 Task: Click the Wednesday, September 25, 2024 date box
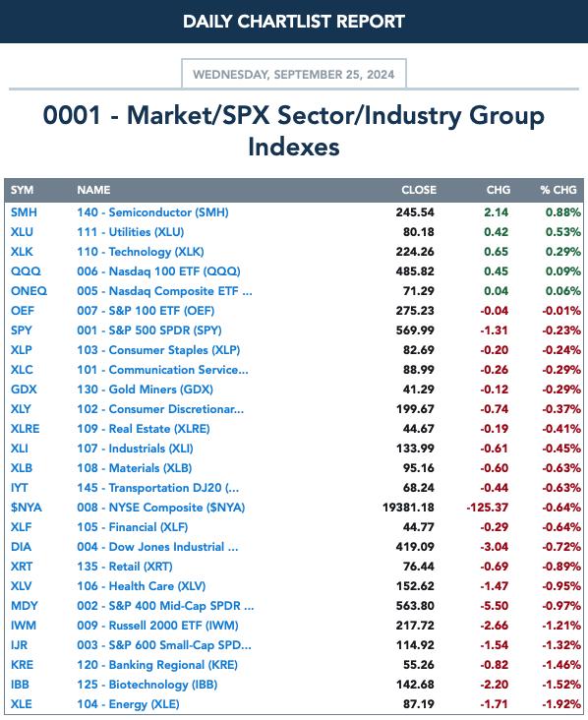tap(294, 74)
